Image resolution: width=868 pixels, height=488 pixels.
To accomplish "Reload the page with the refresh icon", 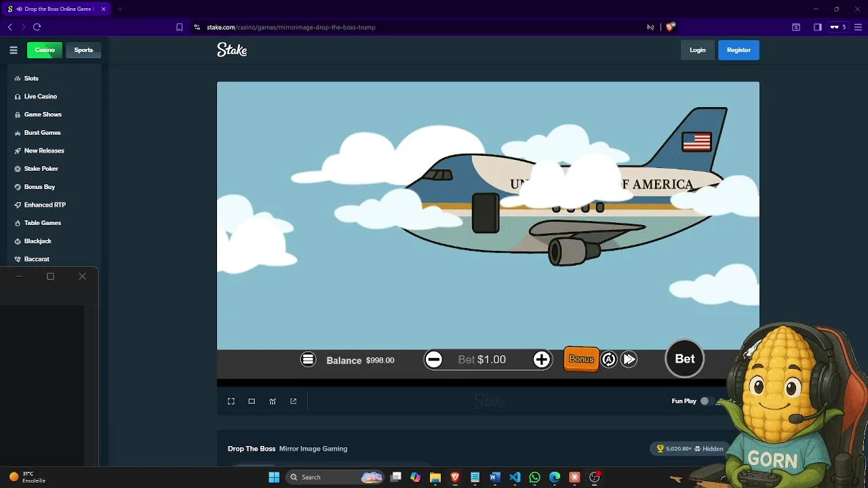I will pos(37,27).
